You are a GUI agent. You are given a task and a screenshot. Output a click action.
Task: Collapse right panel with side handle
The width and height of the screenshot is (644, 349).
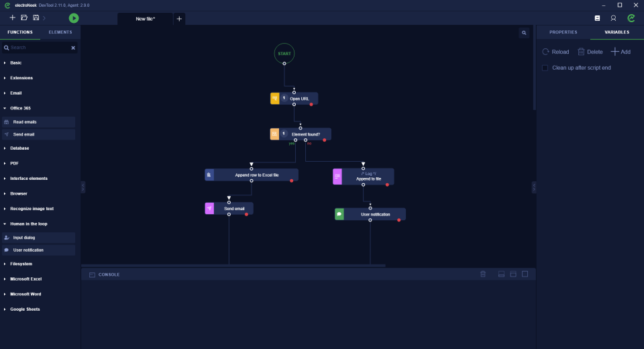tap(534, 187)
